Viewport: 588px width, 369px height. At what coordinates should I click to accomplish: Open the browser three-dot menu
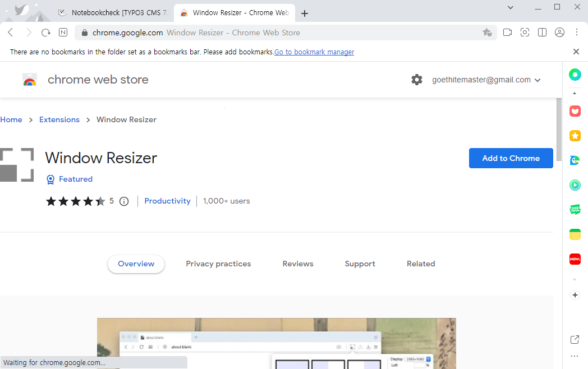click(577, 33)
